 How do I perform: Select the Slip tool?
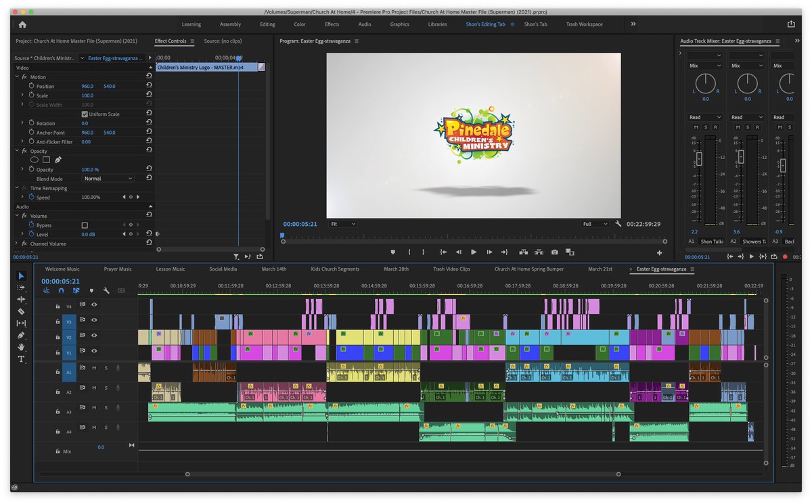click(x=21, y=323)
